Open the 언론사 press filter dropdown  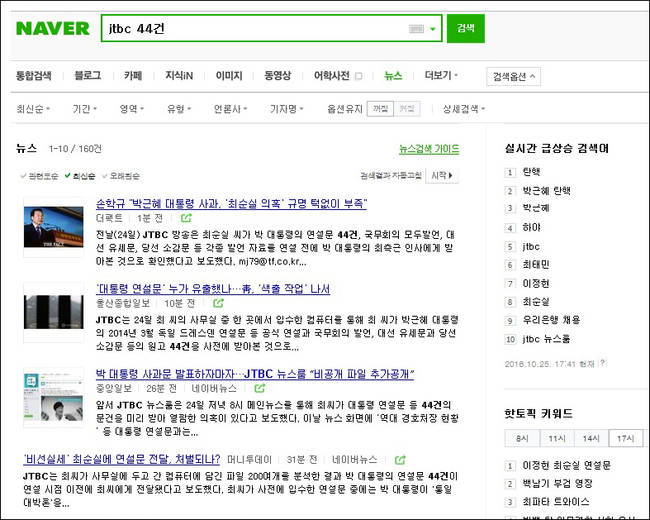pyautogui.click(x=231, y=108)
